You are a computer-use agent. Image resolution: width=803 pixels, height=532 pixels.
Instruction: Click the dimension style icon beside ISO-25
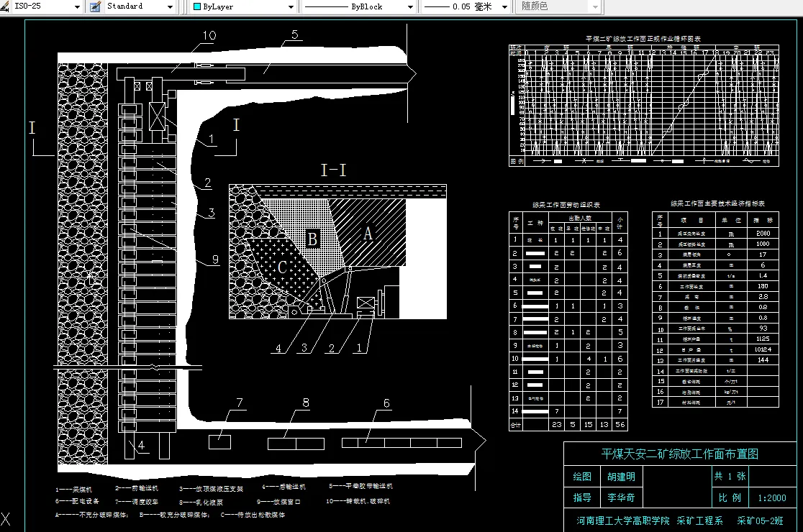pos(4,6)
